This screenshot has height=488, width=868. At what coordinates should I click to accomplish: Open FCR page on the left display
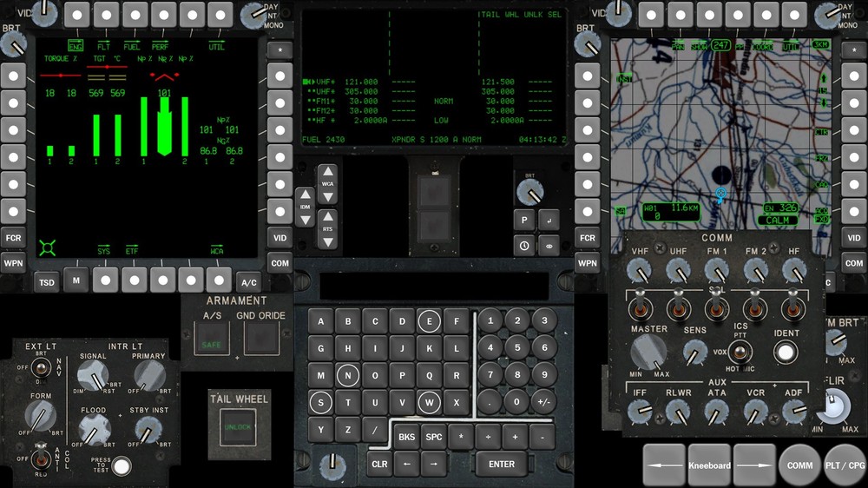(13, 238)
